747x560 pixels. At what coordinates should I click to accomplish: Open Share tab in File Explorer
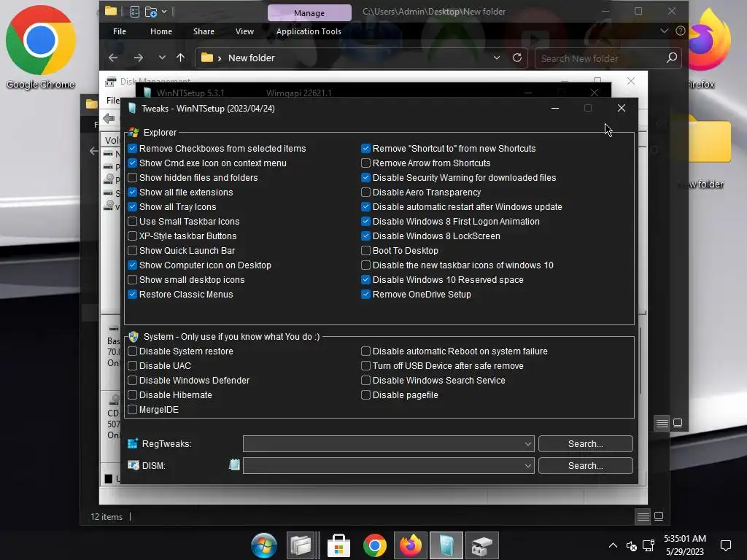pos(204,31)
